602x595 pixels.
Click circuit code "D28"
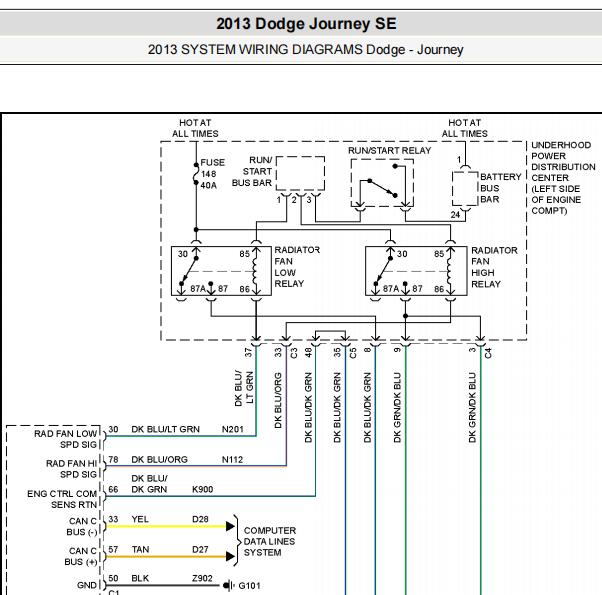coord(200,519)
